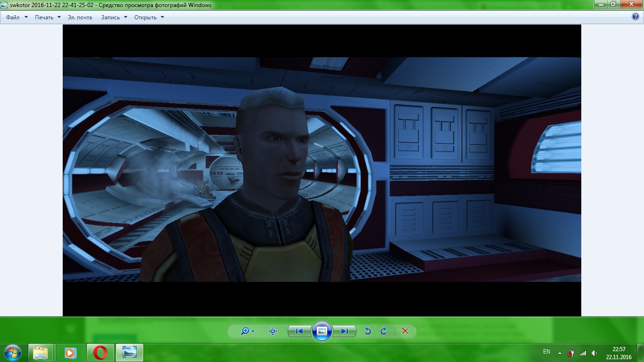
Task: Open the help question mark icon
Action: coord(636,17)
